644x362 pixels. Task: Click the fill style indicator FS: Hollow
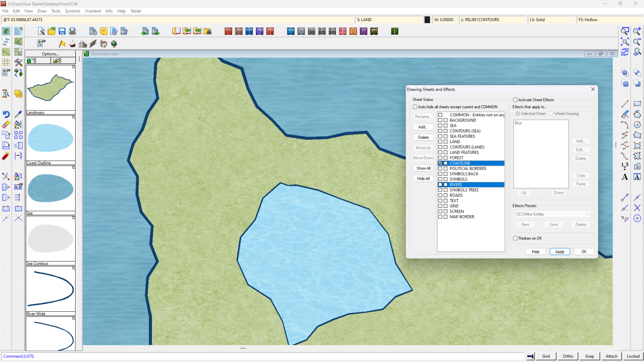point(609,20)
